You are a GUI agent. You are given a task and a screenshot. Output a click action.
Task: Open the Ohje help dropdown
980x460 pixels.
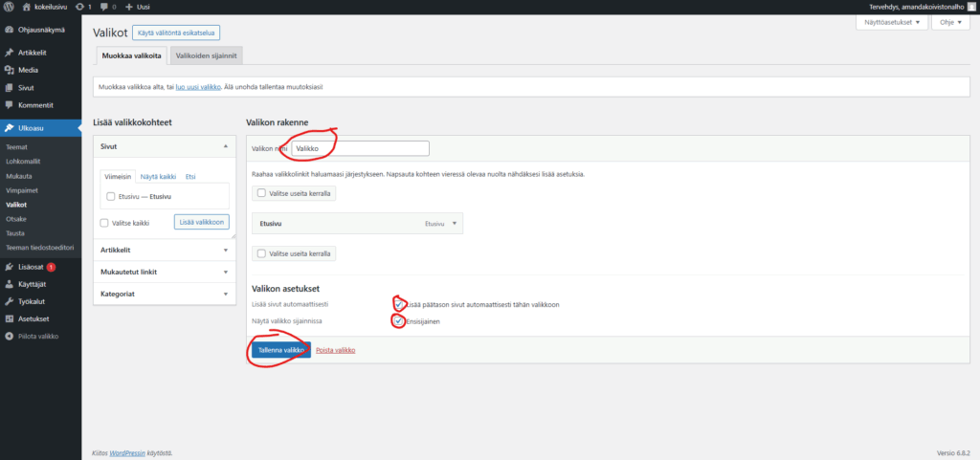point(951,22)
